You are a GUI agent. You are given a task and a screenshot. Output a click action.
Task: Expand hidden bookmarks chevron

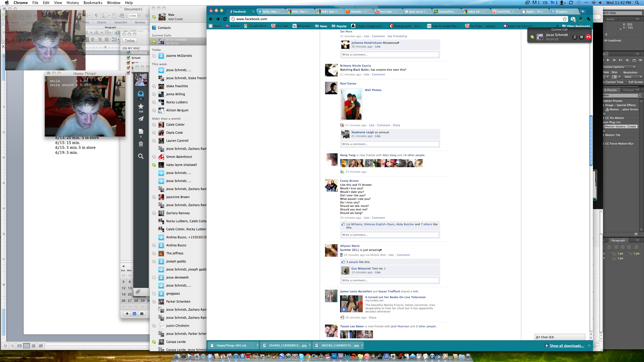pyautogui.click(x=557, y=26)
